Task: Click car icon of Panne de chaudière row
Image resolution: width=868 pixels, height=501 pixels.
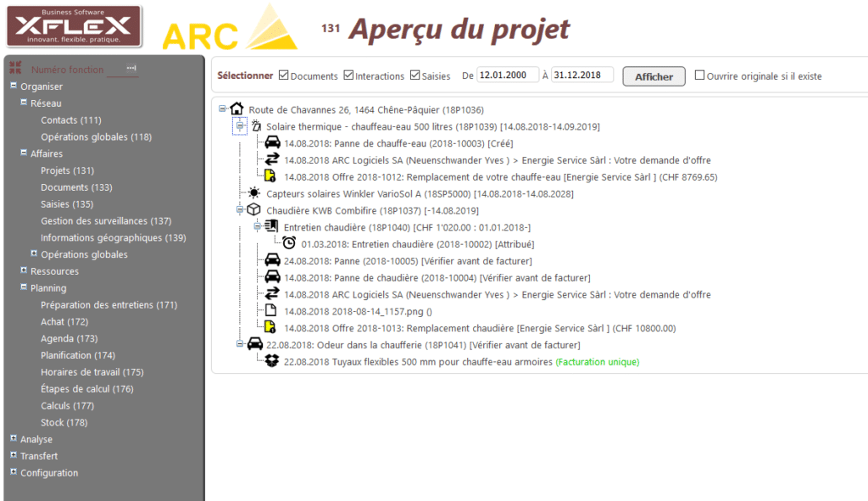Action: pyautogui.click(x=272, y=277)
